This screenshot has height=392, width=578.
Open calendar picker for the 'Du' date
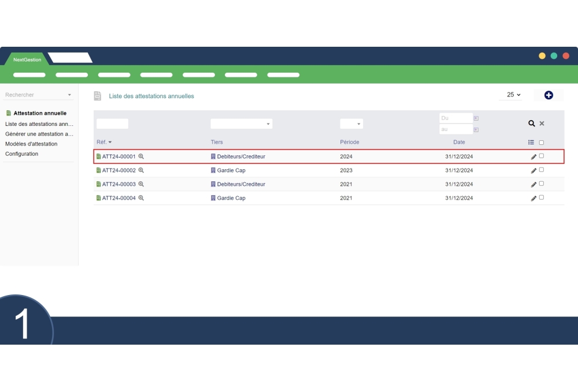476,118
